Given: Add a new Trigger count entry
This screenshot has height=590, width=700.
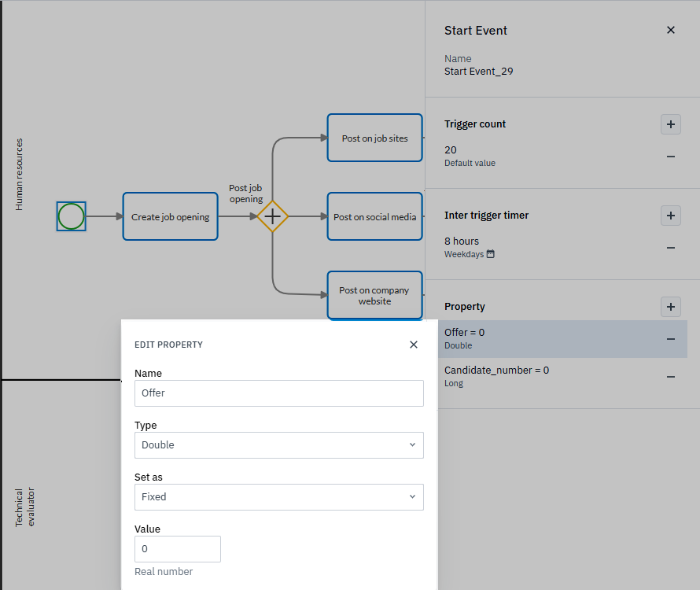Looking at the screenshot, I should coord(670,124).
